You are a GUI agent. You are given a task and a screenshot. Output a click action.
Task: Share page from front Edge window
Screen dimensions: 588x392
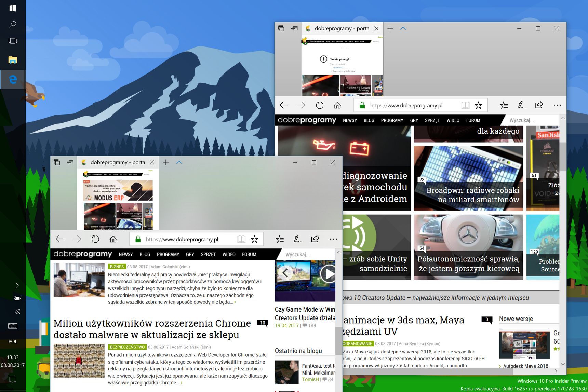(x=315, y=239)
